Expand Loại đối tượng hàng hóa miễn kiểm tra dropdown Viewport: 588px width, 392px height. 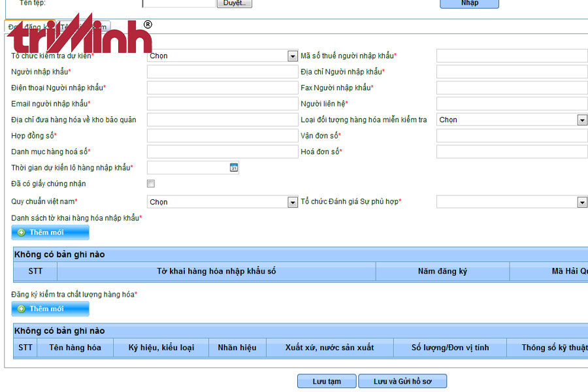(581, 120)
